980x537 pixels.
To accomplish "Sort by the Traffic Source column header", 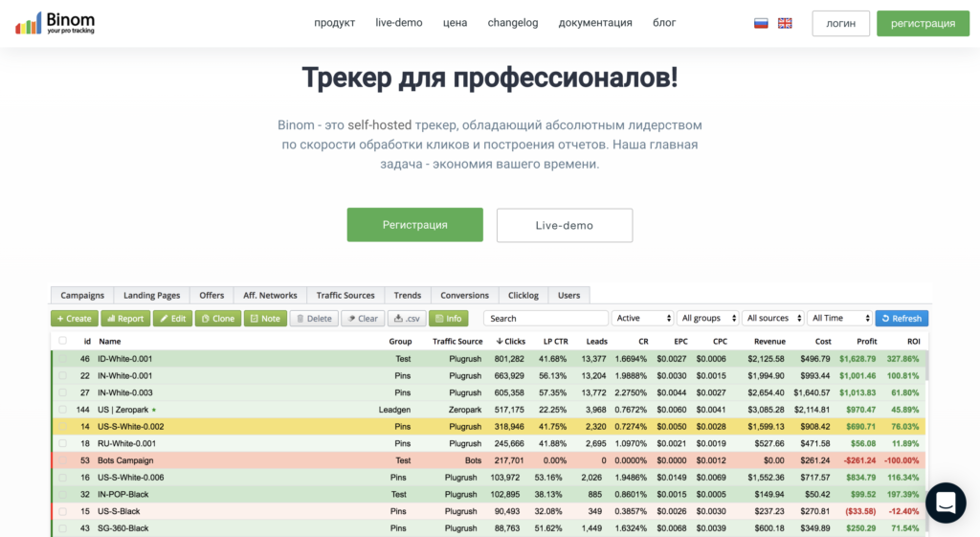I will tap(457, 342).
